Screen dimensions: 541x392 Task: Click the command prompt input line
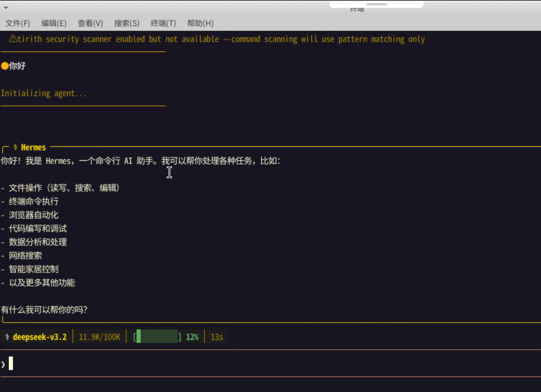click(271, 363)
